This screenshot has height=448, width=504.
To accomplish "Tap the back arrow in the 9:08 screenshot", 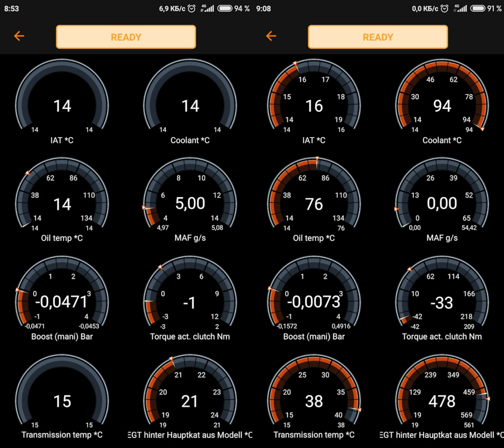I will (x=271, y=36).
